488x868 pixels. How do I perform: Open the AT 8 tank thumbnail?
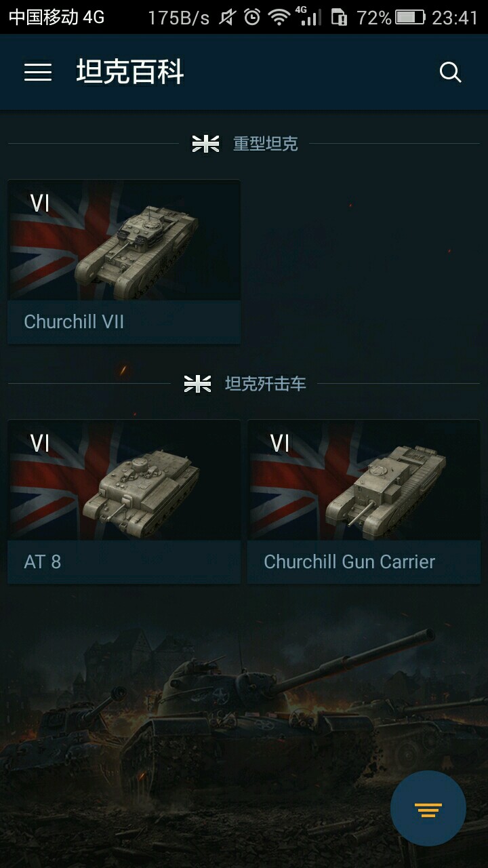pyautogui.click(x=124, y=480)
